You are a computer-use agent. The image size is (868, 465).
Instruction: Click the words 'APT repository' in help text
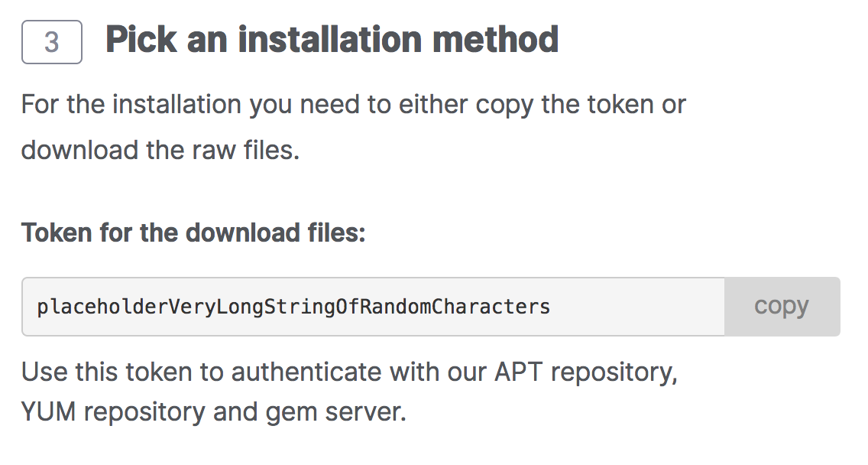(586, 372)
